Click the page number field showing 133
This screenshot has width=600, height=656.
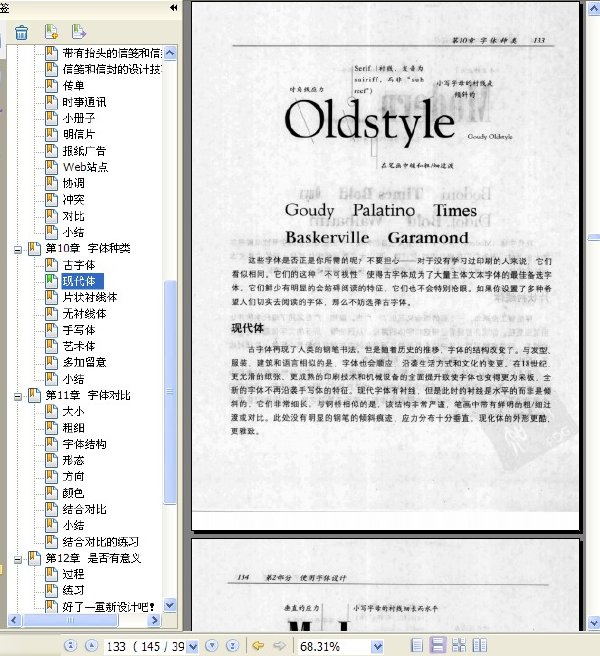click(145, 646)
